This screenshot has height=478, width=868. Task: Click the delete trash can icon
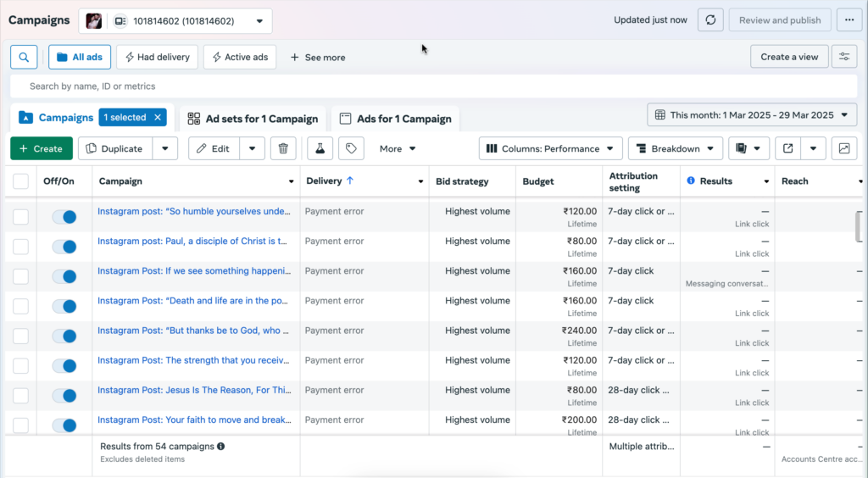(x=283, y=149)
